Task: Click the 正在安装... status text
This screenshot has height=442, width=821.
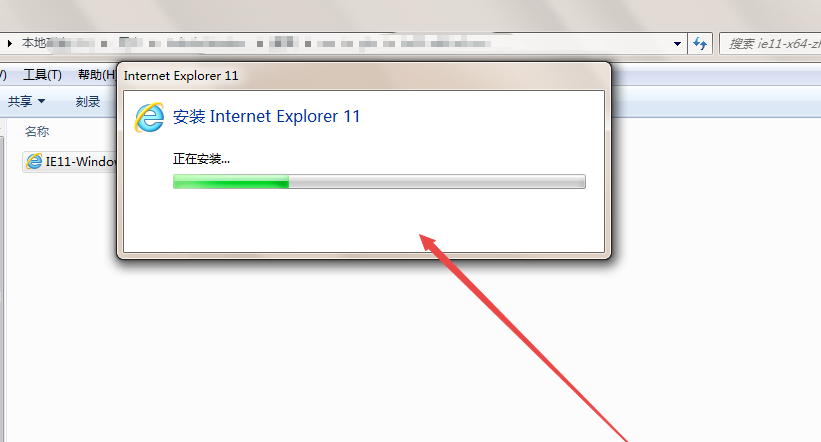Action: pyautogui.click(x=201, y=159)
